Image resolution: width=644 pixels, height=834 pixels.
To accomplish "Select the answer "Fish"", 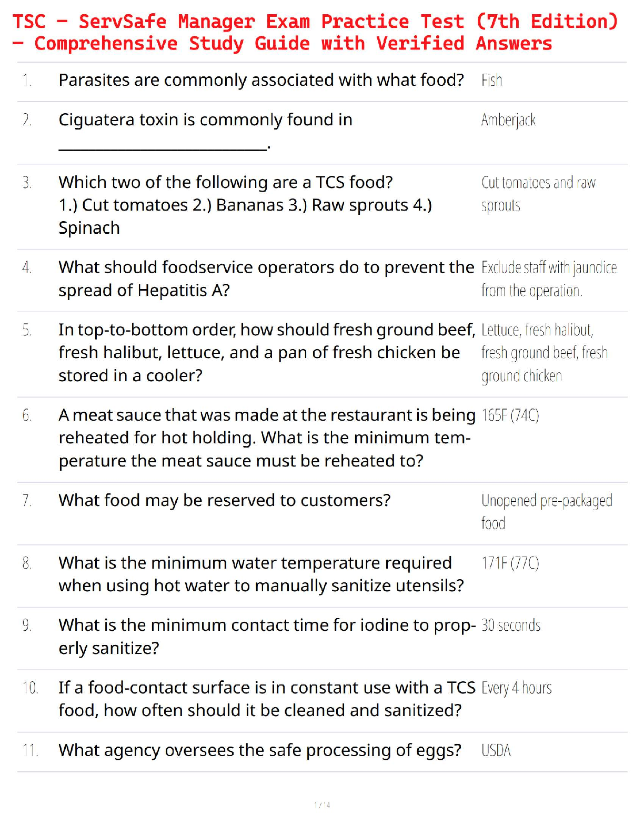I will point(491,81).
